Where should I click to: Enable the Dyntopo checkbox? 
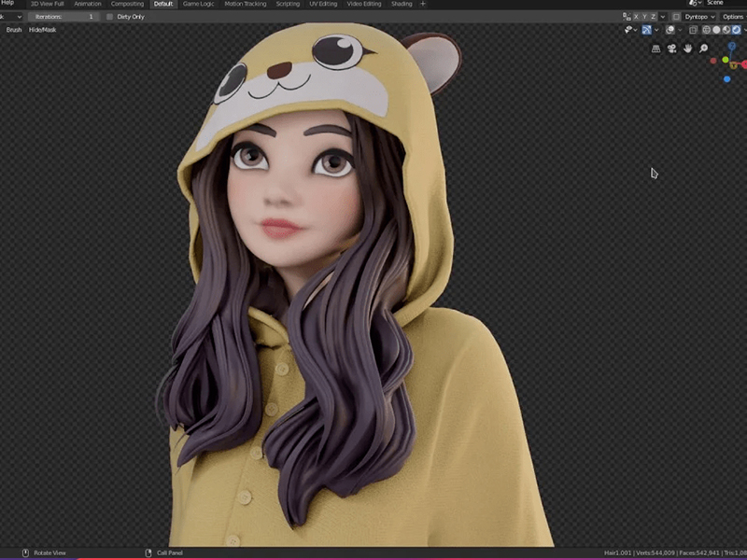click(x=677, y=17)
